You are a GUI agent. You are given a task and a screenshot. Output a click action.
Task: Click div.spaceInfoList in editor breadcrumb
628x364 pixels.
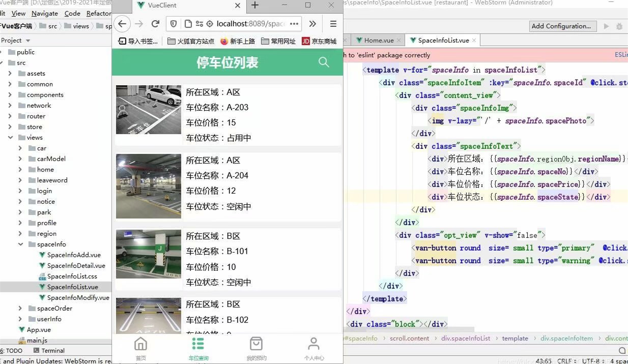coord(466,338)
